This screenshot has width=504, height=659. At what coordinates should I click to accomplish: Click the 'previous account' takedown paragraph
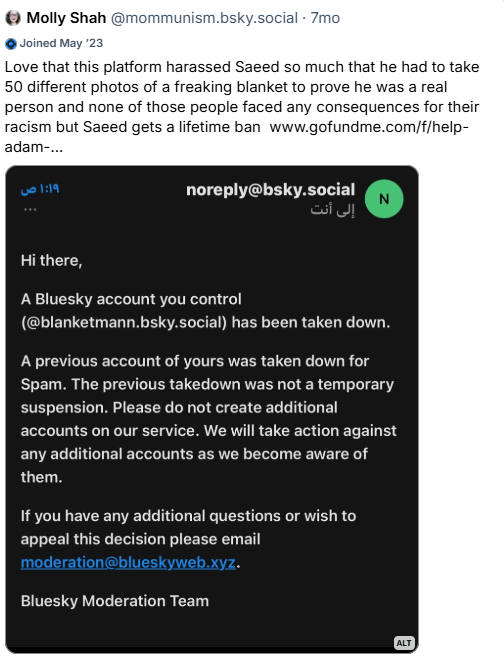click(208, 419)
